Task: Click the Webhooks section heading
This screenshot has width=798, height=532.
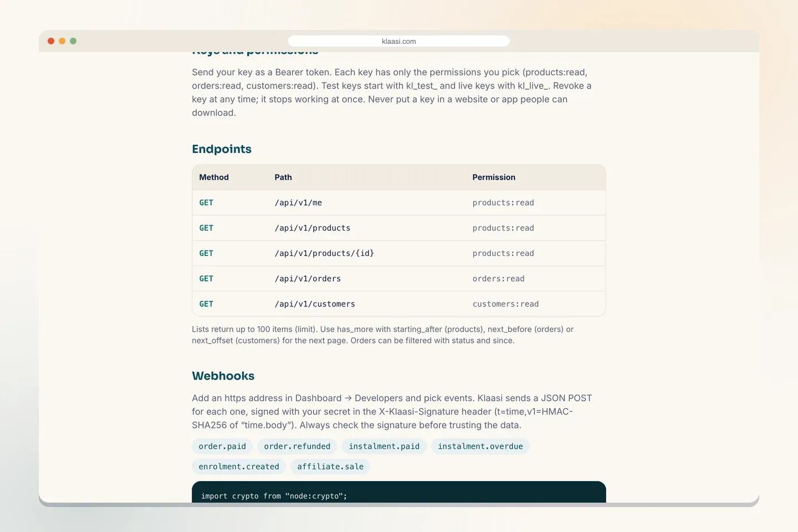Action: (223, 376)
